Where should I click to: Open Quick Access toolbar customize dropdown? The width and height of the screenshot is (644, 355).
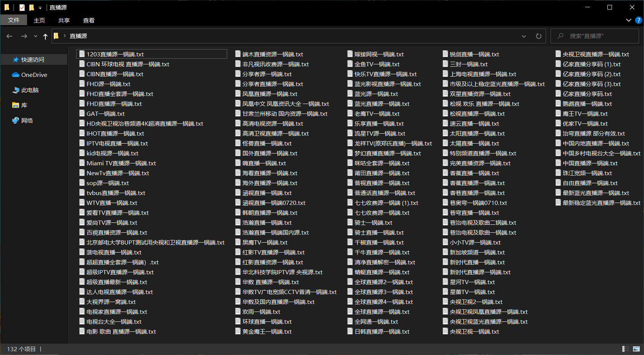40,8
